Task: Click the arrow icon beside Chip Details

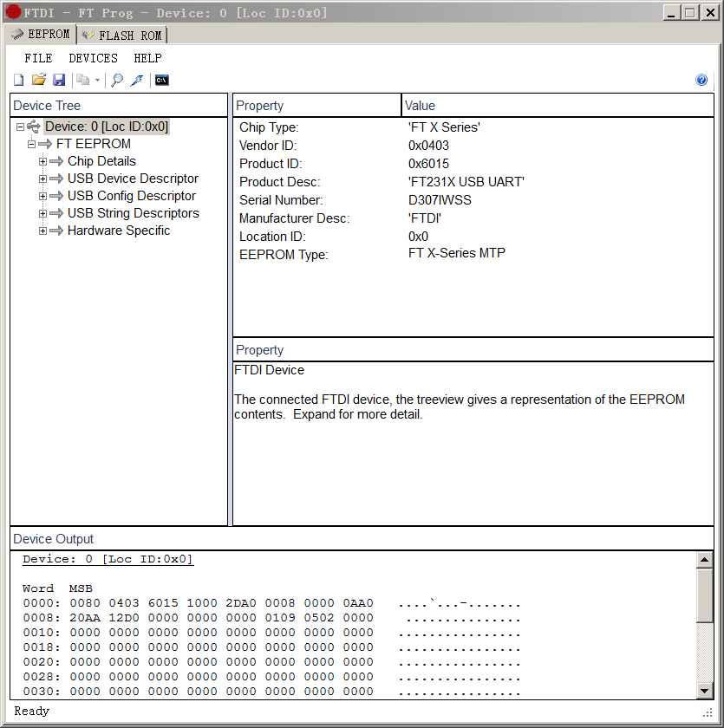Action: click(56, 161)
